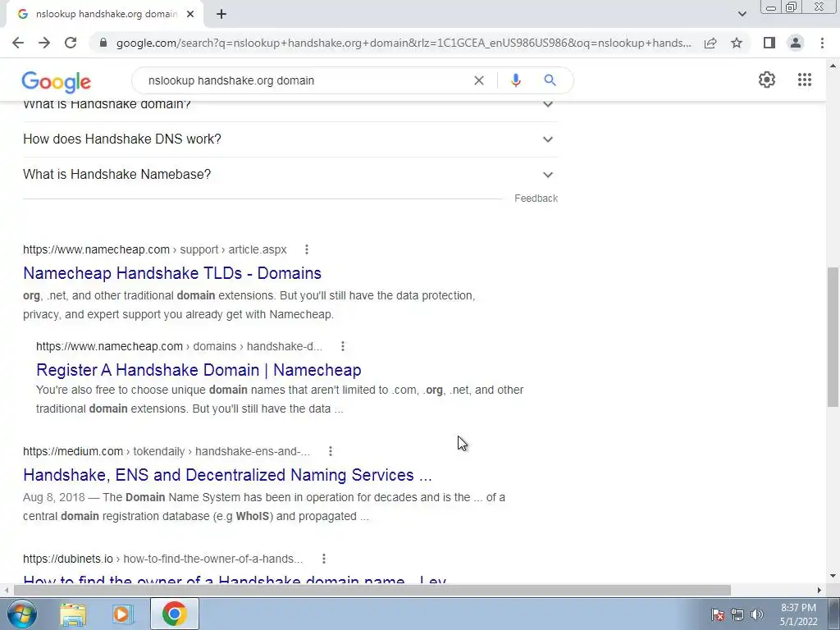Open the tab search dropdown arrow

742,14
